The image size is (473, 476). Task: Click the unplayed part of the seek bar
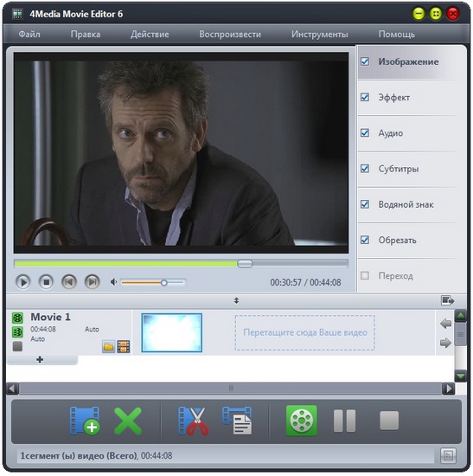click(x=300, y=263)
